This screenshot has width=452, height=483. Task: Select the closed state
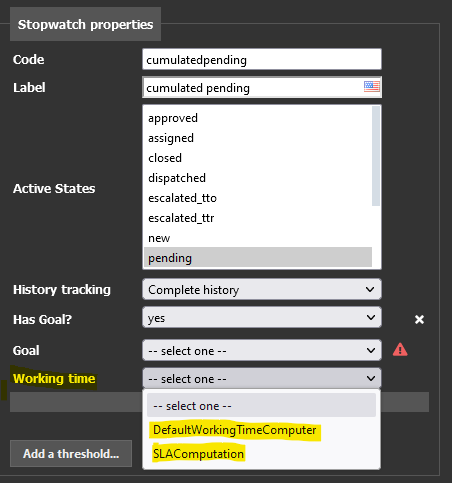click(x=258, y=158)
